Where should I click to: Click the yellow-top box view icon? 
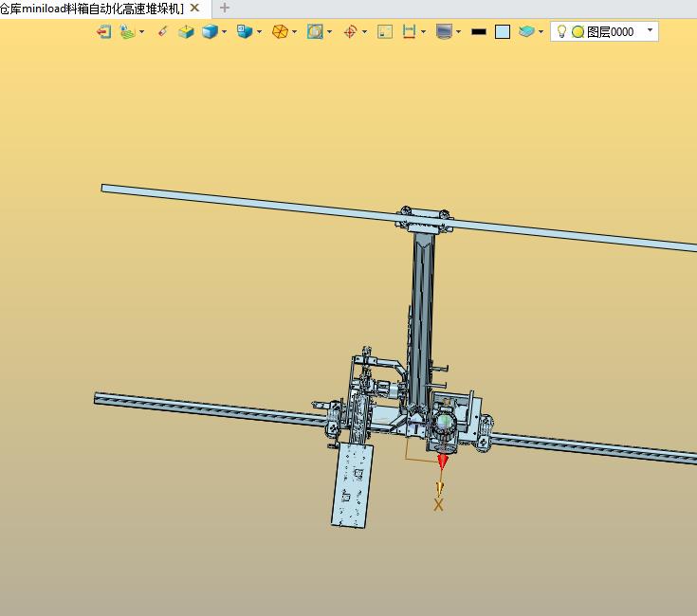[x=186, y=32]
